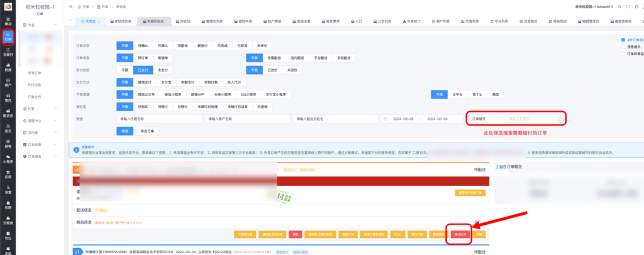
Task: Open 配送员 in the dark sidebar
Action: (8, 114)
